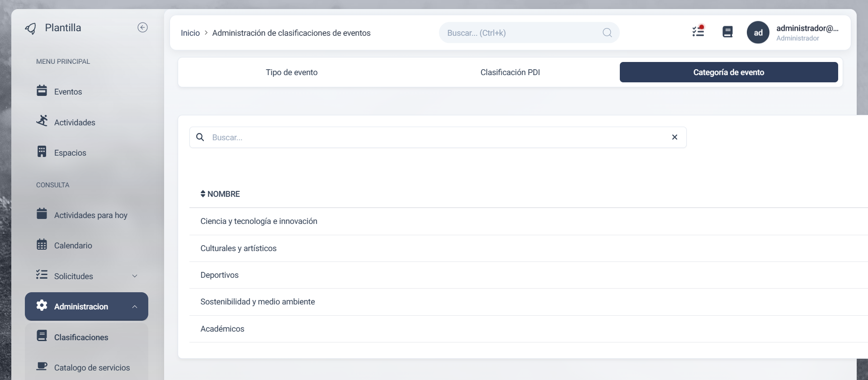The width and height of the screenshot is (868, 380).
Task: Open the 'ad' user avatar
Action: 758,33
